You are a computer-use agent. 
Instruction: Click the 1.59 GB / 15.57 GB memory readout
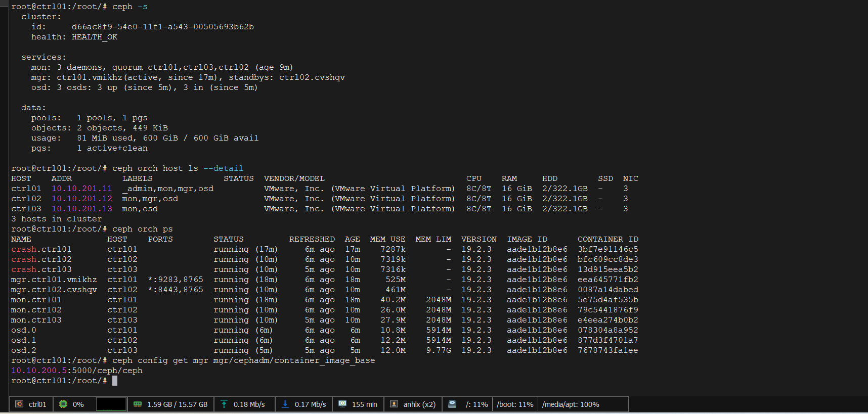click(x=178, y=404)
